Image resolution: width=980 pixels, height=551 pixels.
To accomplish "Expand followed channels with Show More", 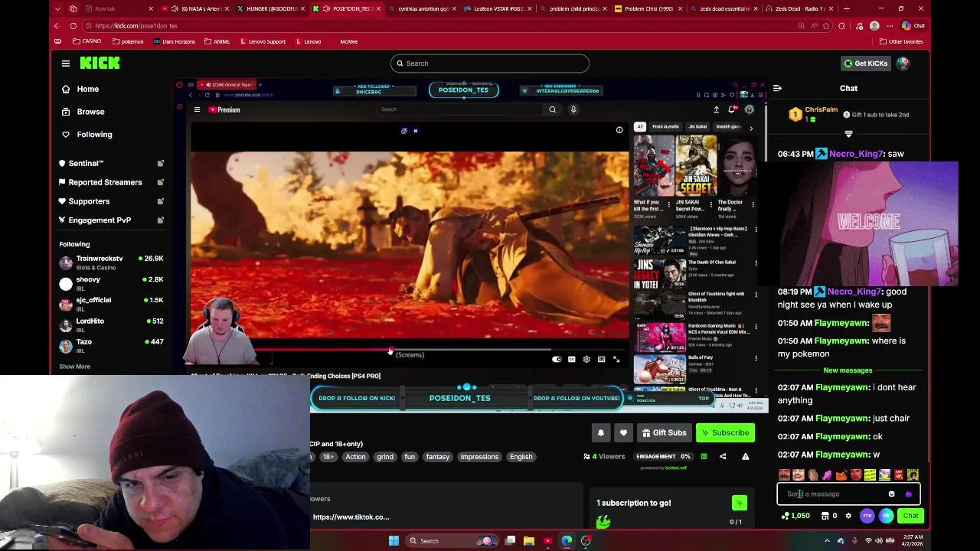I will tap(74, 367).
